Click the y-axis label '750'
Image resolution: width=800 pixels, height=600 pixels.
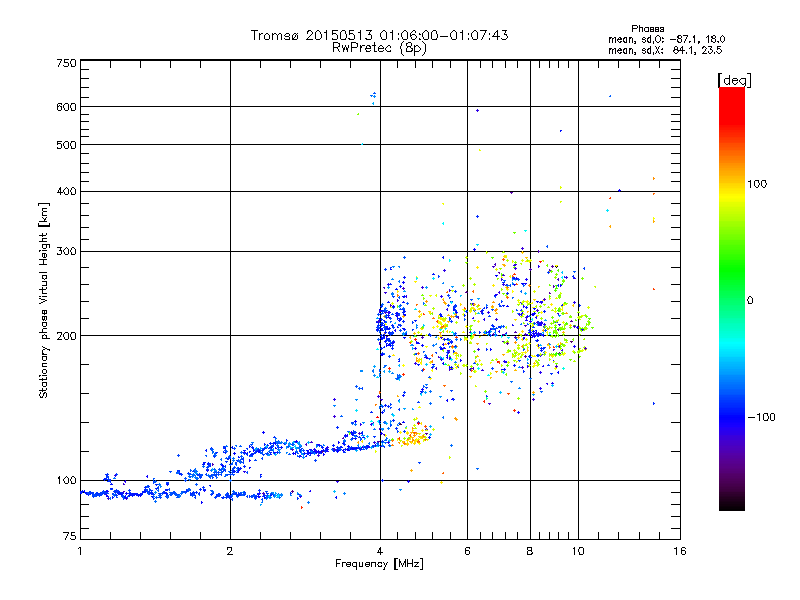click(66, 63)
